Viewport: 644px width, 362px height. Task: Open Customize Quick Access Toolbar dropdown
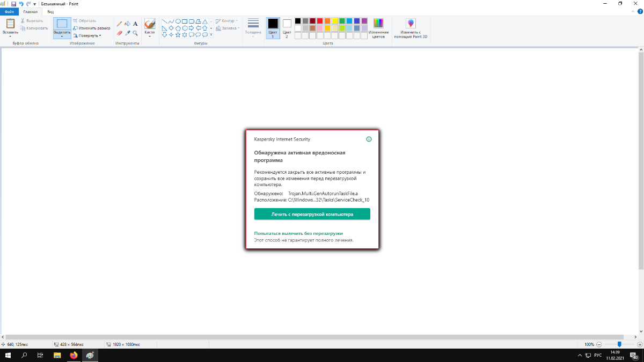point(35,4)
